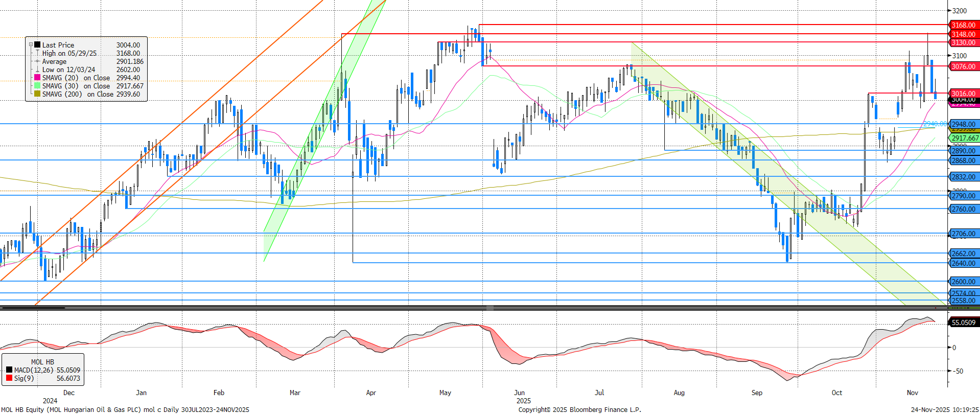Select the 3076.00 red resistance label
The height and width of the screenshot is (414, 980).
coord(963,66)
